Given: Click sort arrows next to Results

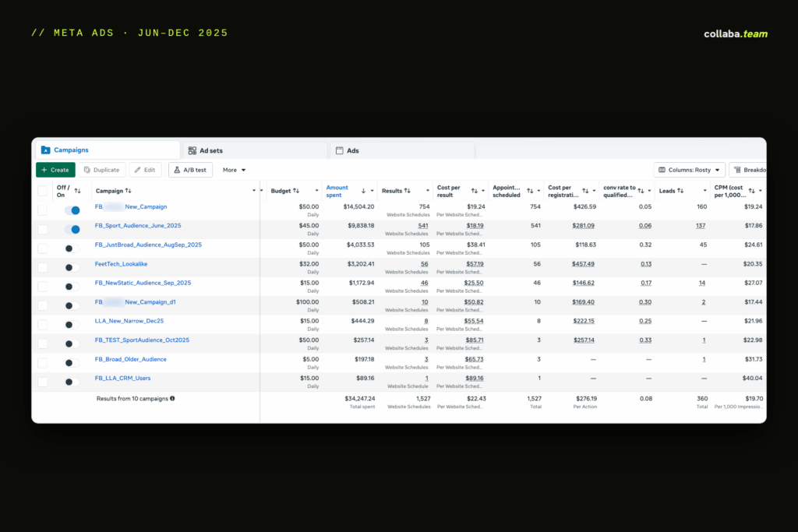Looking at the screenshot, I should 407,191.
